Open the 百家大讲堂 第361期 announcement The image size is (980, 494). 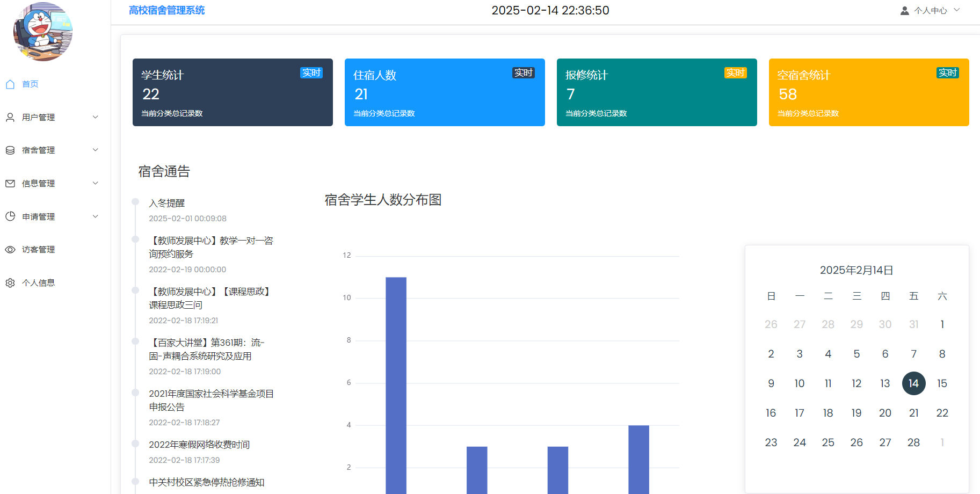coord(207,349)
